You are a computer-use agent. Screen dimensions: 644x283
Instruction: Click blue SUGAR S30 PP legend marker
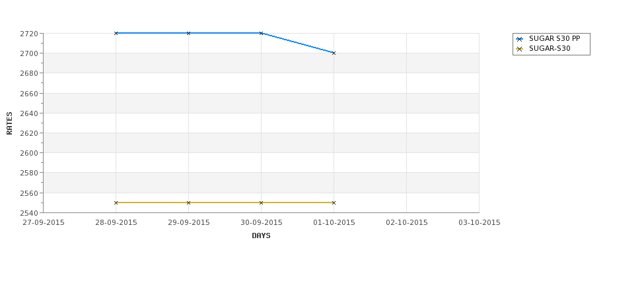tap(520, 39)
